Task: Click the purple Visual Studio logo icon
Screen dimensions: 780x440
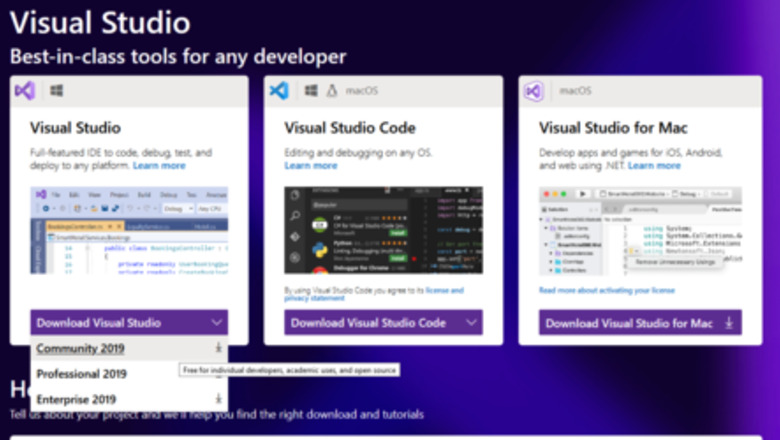Action: [25, 90]
